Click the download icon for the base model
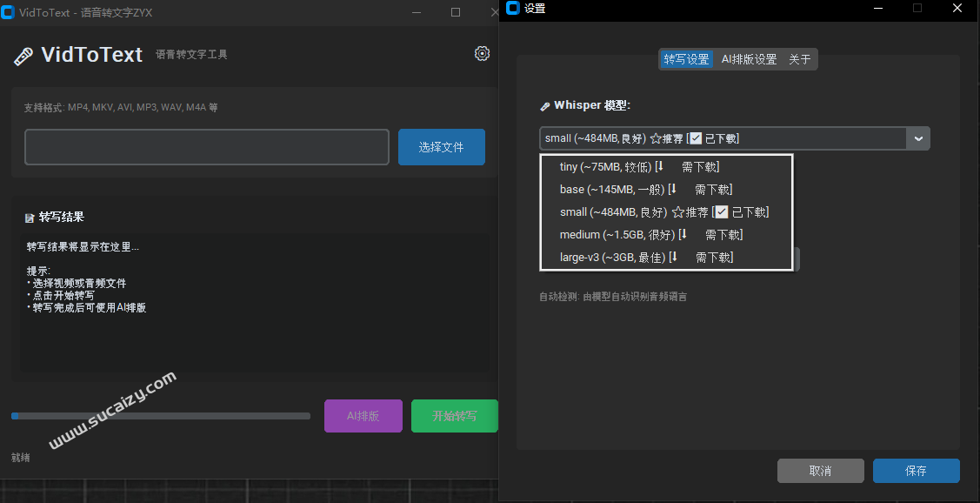Viewport: 980px width, 503px height. [673, 189]
